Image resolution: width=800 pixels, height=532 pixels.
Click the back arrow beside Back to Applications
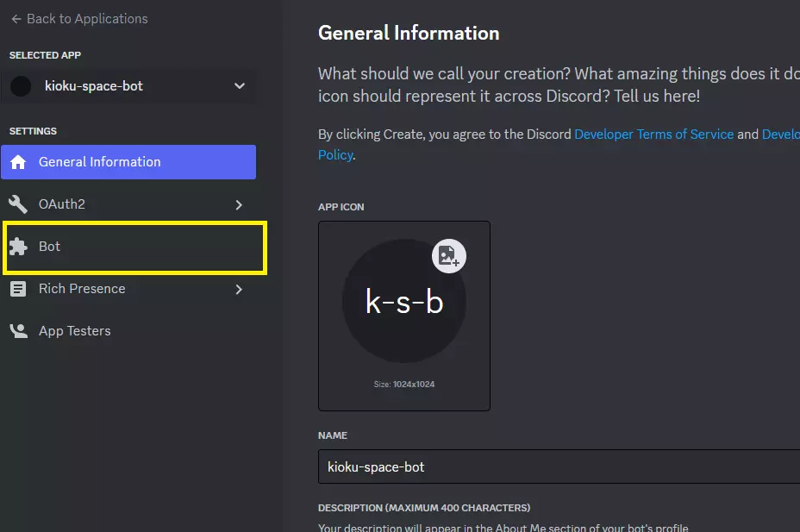coord(16,19)
